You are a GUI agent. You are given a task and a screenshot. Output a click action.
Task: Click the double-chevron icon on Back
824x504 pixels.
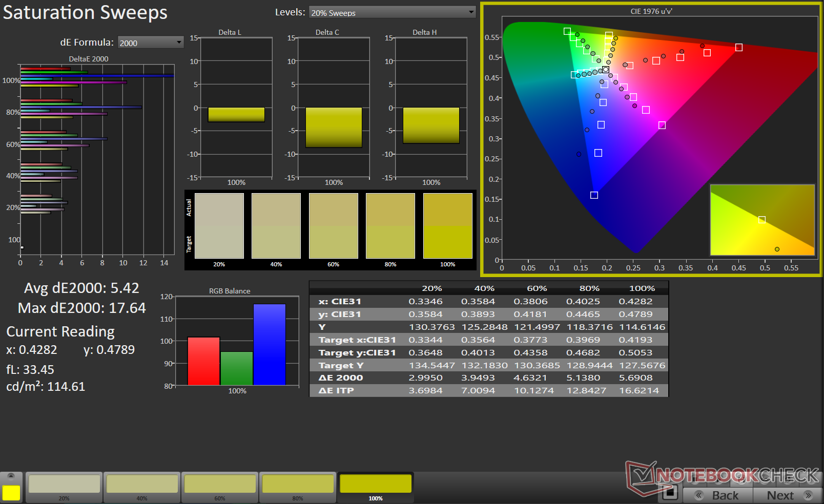pyautogui.click(x=698, y=495)
